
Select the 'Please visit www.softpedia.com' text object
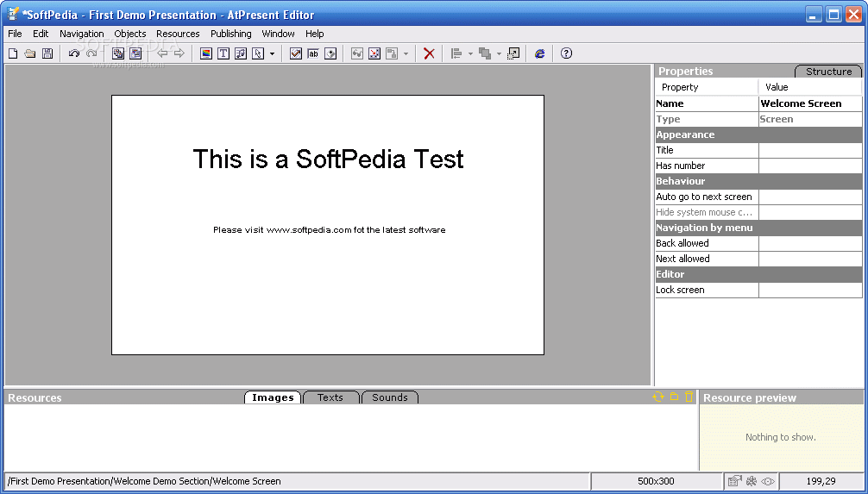click(330, 230)
